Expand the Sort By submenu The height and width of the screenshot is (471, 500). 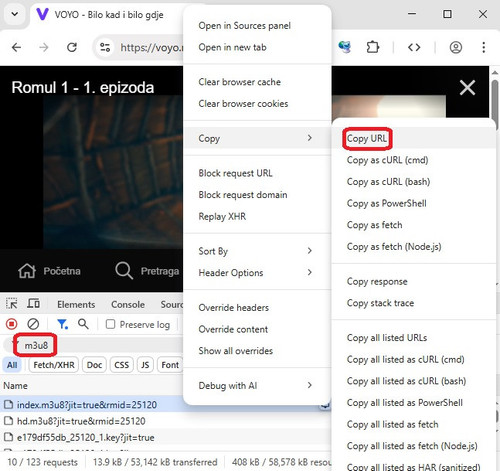[257, 251]
